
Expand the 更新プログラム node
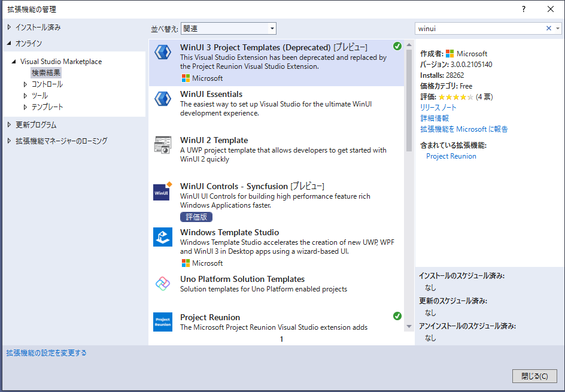10,124
